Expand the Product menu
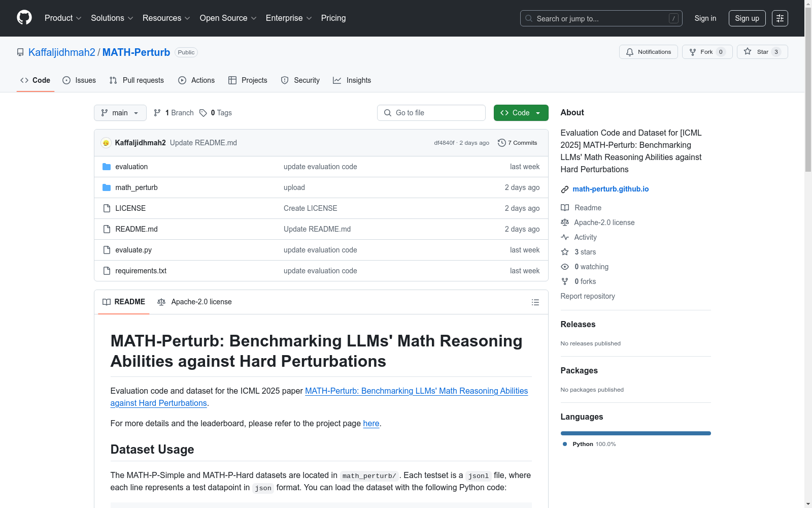Viewport: 812px width, 508px height. 63,18
